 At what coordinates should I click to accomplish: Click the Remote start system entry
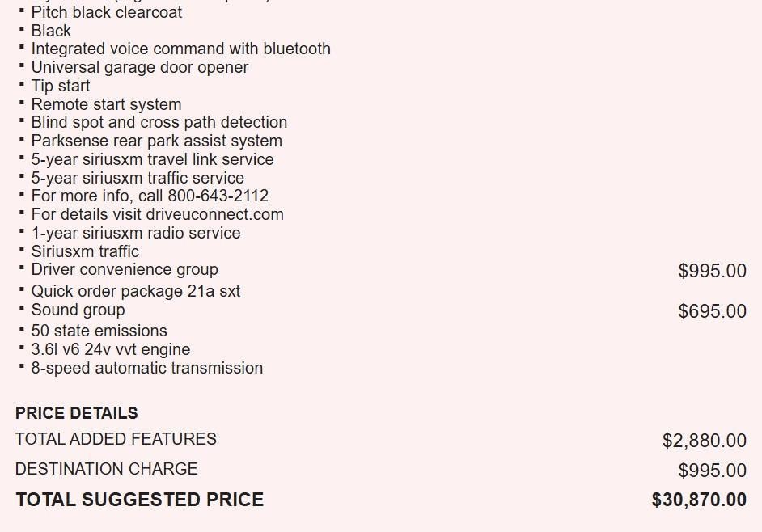point(106,104)
